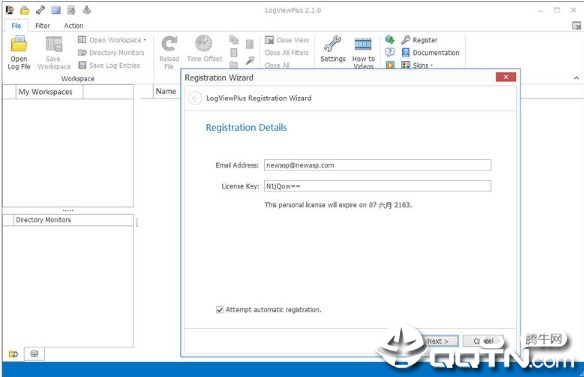Viewport: 584px width, 377px height.
Task: Open Settings with the wrench icon
Action: point(332,44)
